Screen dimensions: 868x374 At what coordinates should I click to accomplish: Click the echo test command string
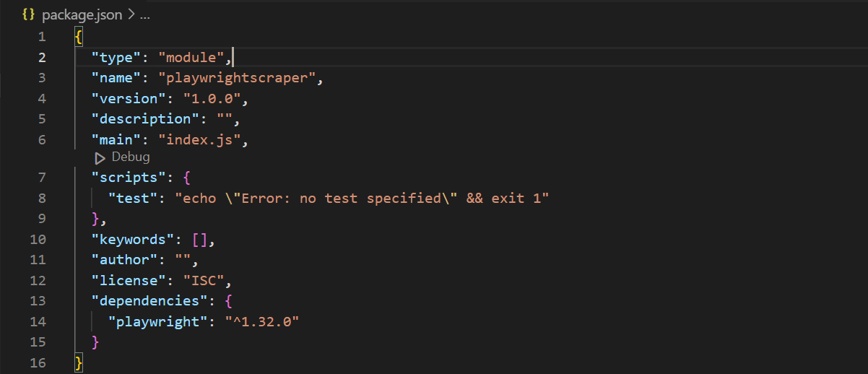(x=363, y=199)
